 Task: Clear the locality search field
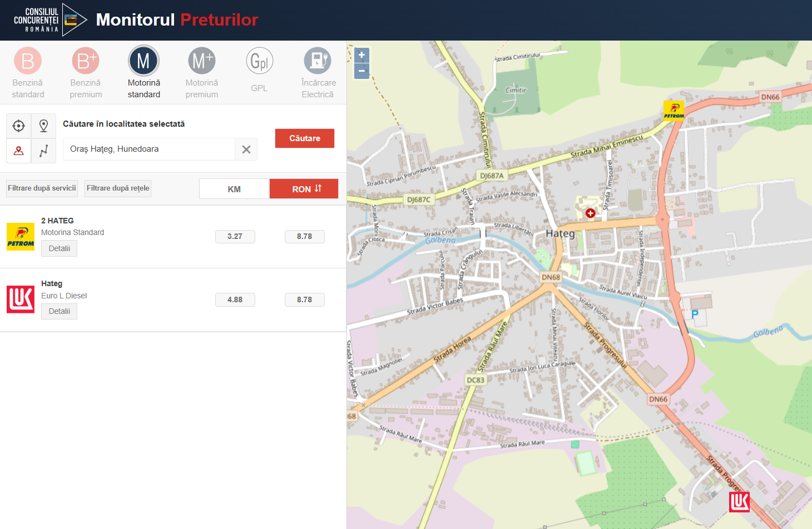246,149
